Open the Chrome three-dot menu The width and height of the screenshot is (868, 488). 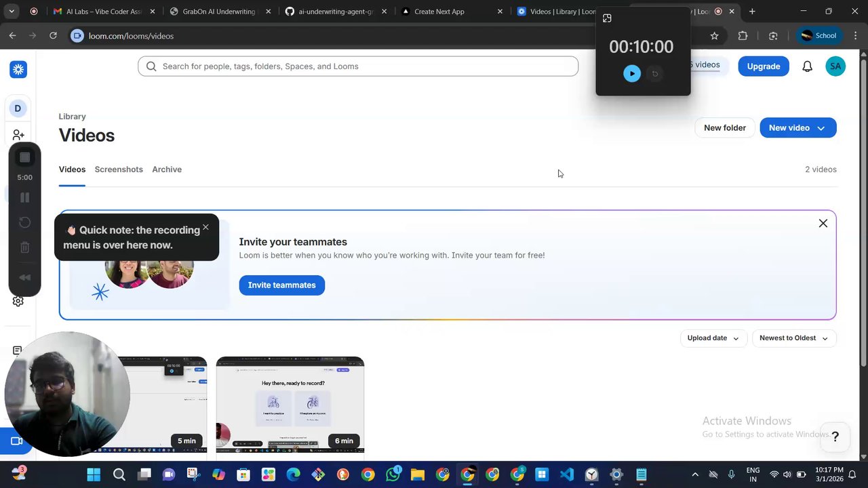(x=854, y=36)
